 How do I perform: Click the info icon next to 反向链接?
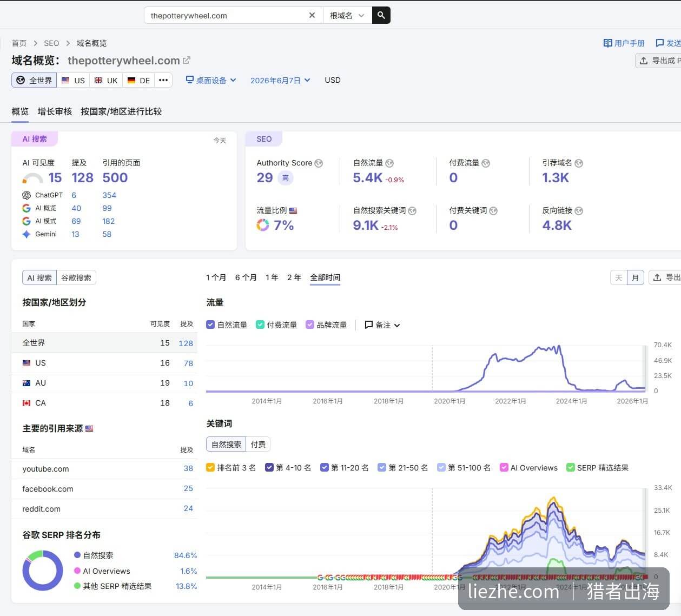(x=579, y=211)
